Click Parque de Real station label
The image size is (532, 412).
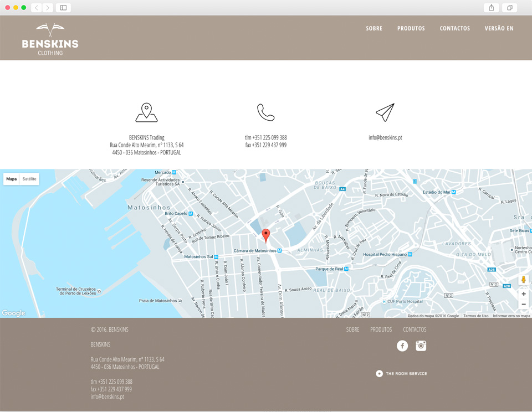[332, 269]
